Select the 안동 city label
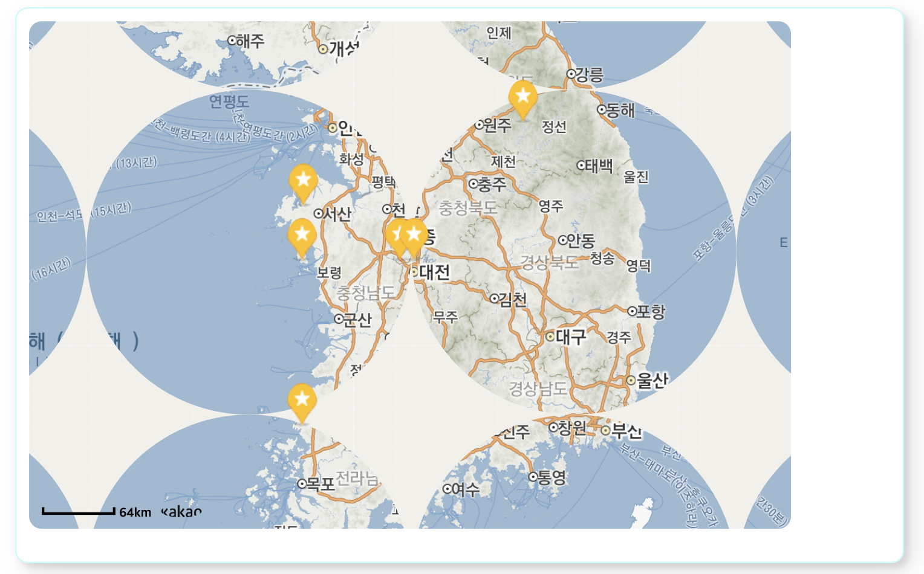924x574 pixels. pyautogui.click(x=581, y=241)
